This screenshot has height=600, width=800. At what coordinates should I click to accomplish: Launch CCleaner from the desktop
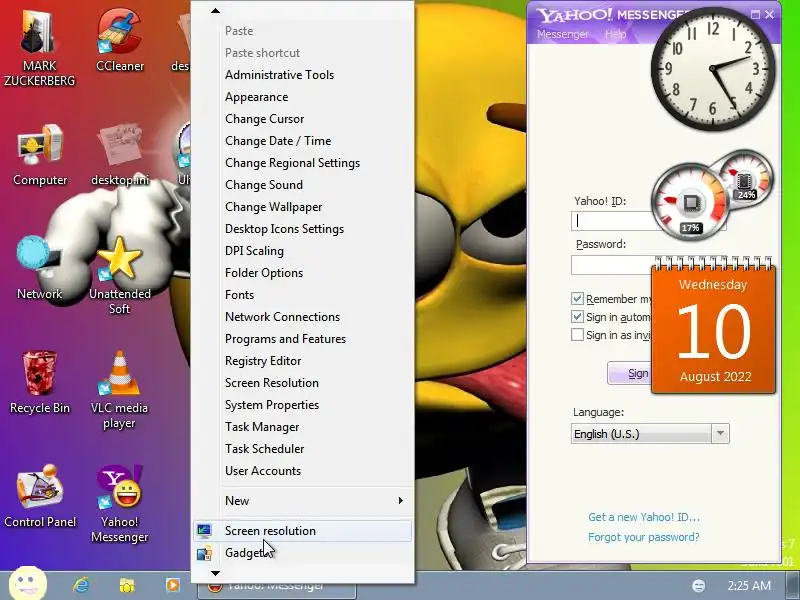coord(120,41)
